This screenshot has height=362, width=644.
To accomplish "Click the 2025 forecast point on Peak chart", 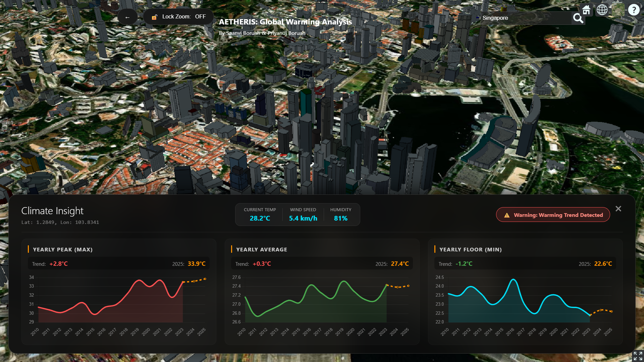I will 205,279.
